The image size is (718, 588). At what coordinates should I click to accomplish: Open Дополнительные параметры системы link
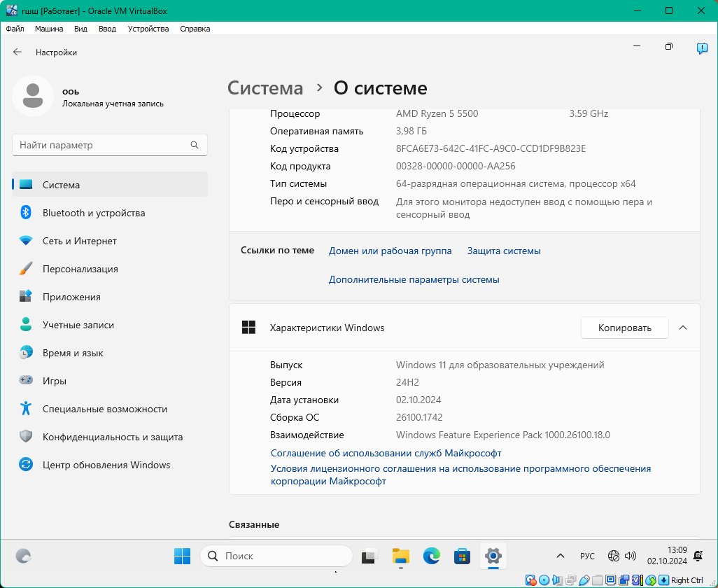click(414, 279)
